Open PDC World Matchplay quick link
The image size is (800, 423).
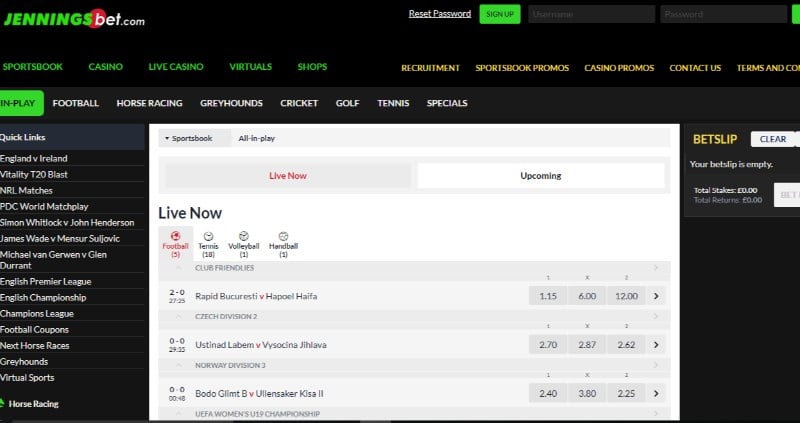coord(44,207)
